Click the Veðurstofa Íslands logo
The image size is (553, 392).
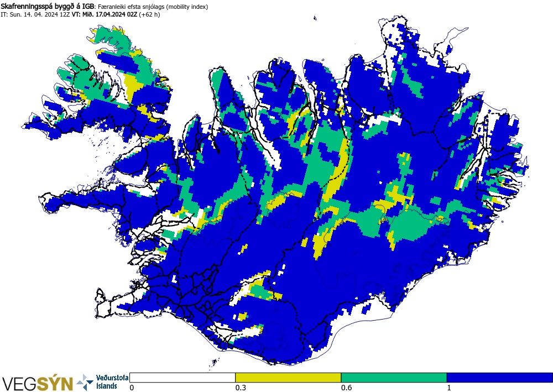pyautogui.click(x=103, y=382)
